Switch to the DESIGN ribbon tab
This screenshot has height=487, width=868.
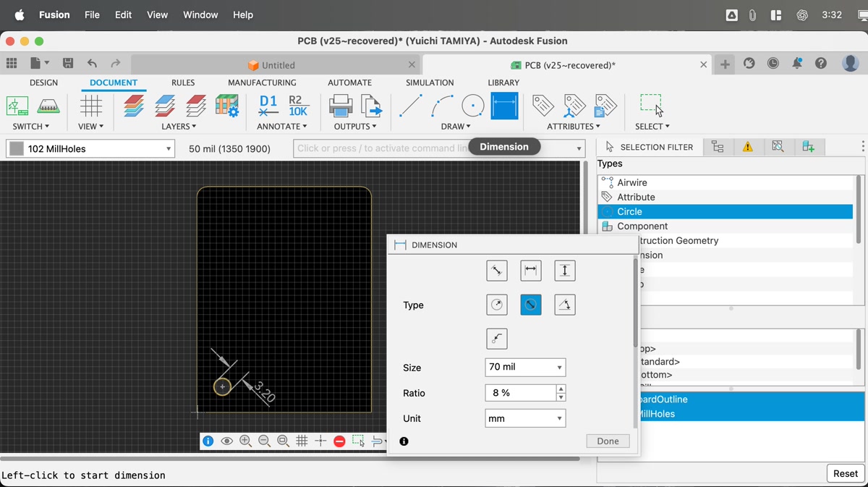43,82
